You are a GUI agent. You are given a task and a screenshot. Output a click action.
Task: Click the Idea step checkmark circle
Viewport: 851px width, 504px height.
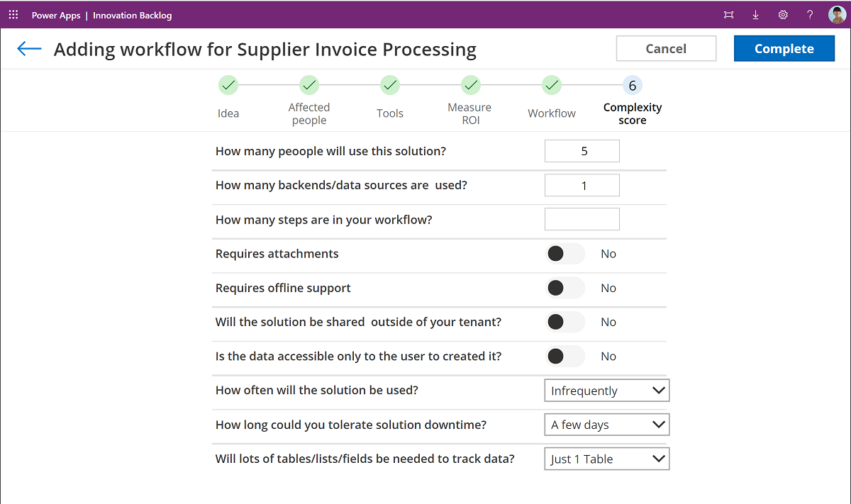tap(228, 86)
